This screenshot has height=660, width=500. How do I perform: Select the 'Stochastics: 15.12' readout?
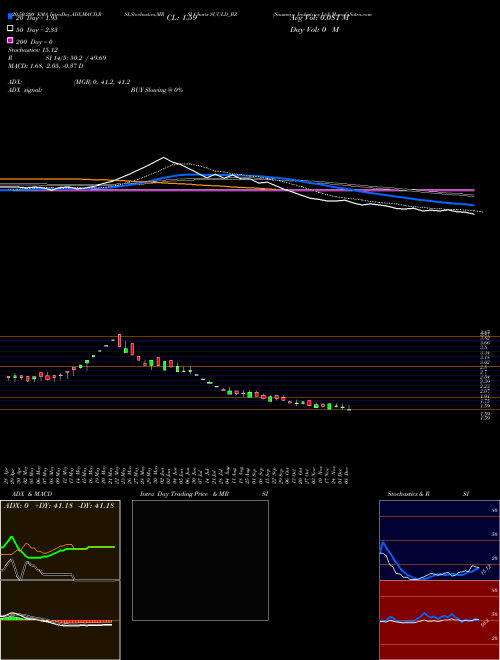(33, 50)
